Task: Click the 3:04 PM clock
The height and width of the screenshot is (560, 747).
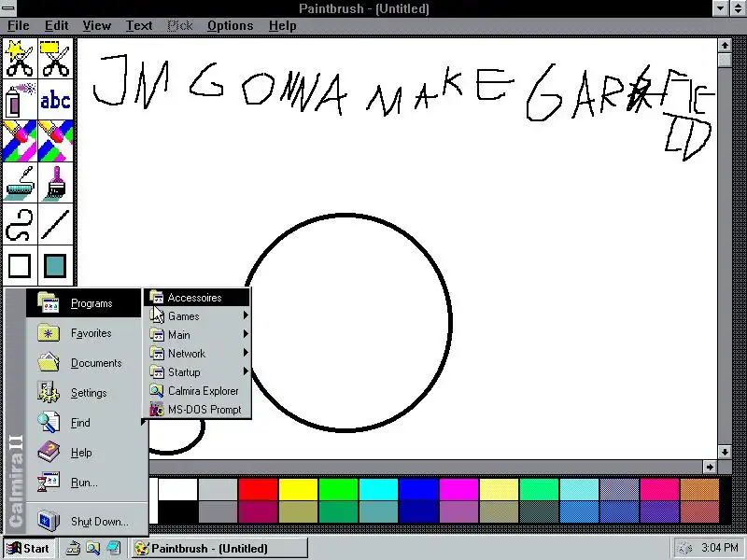Action: tap(720, 548)
